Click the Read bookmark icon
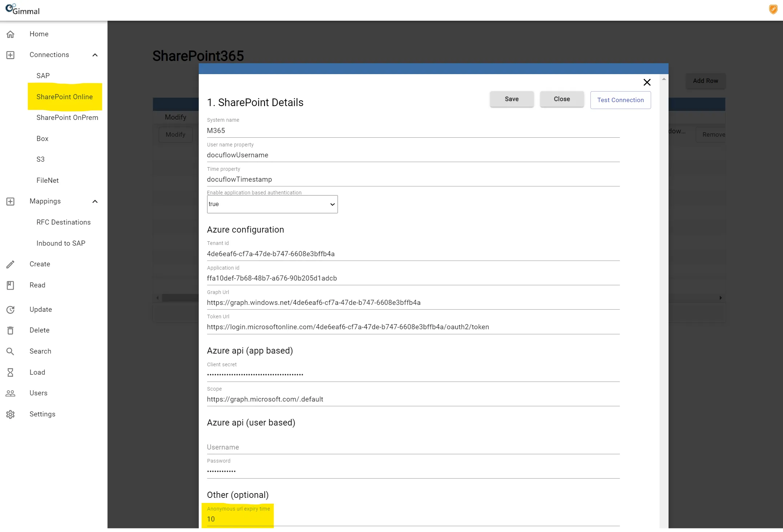 coord(10,285)
